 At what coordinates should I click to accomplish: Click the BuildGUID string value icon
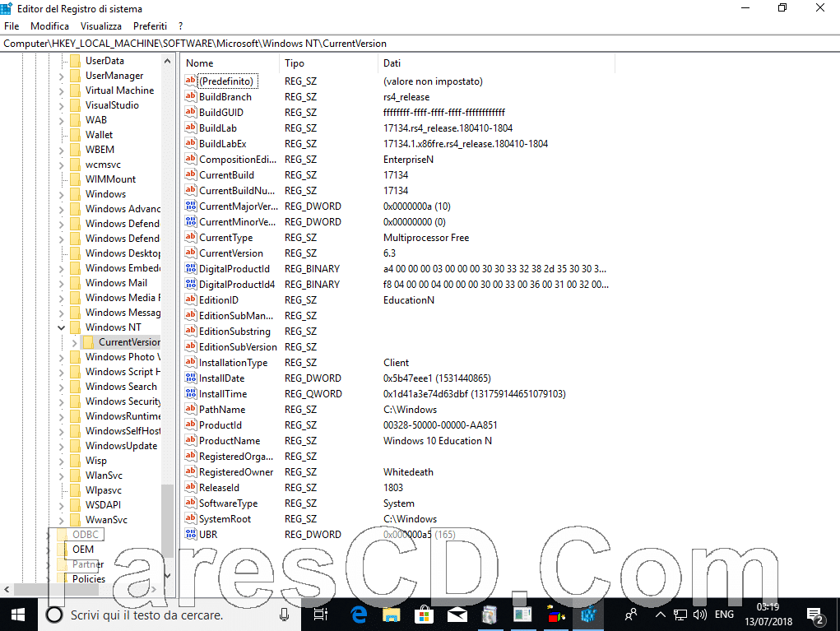click(x=191, y=112)
